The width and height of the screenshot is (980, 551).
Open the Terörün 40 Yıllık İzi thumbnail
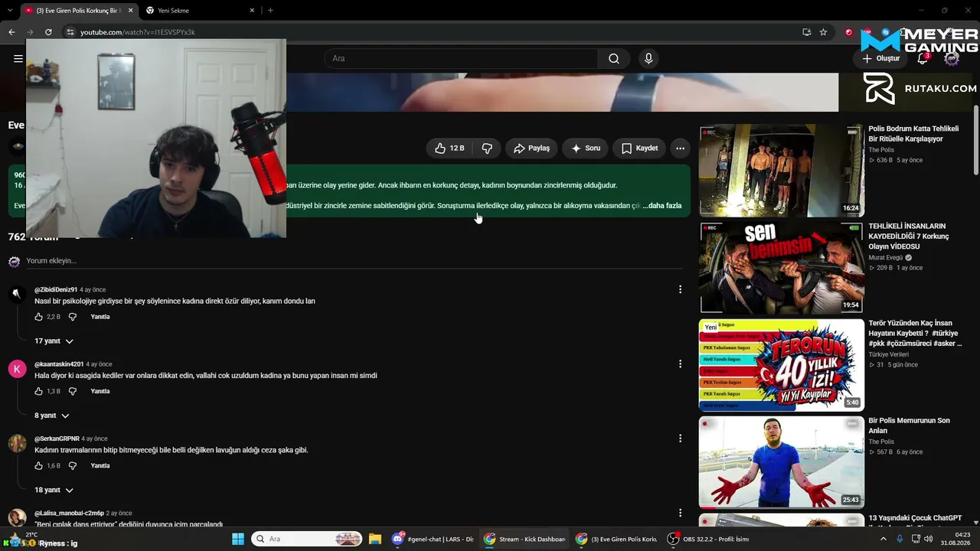coord(782,365)
